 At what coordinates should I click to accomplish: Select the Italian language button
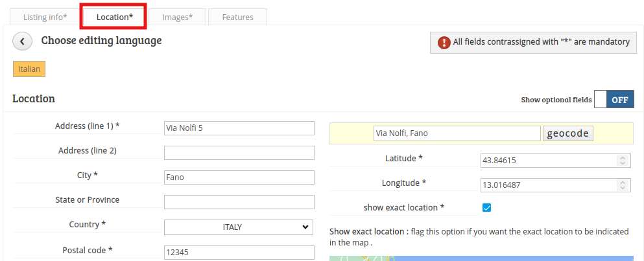click(x=29, y=69)
